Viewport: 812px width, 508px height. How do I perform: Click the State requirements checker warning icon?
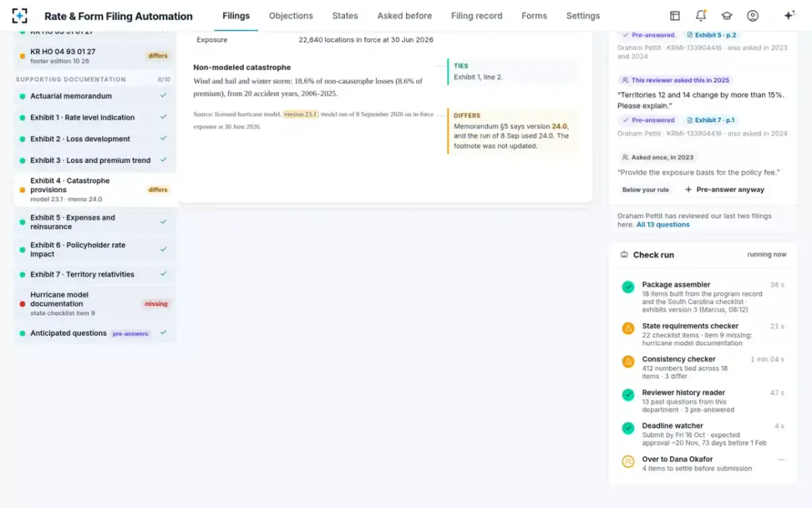pos(628,329)
